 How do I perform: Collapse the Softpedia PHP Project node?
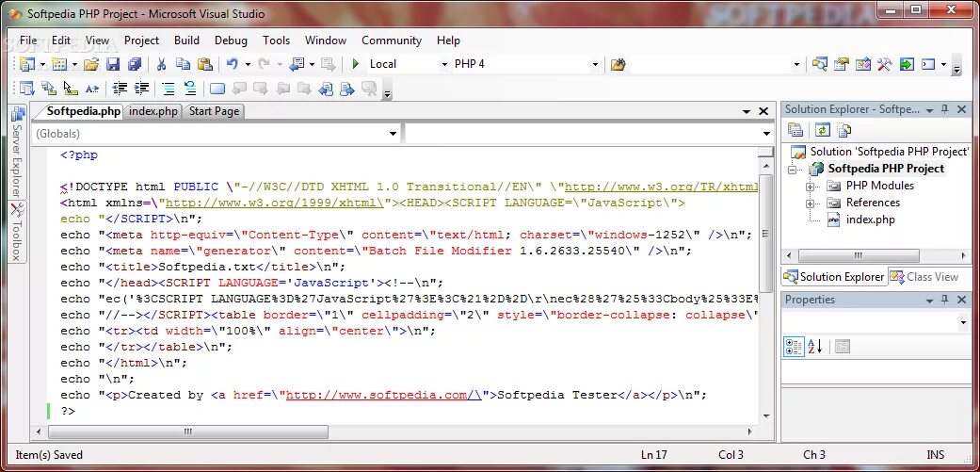click(x=794, y=170)
